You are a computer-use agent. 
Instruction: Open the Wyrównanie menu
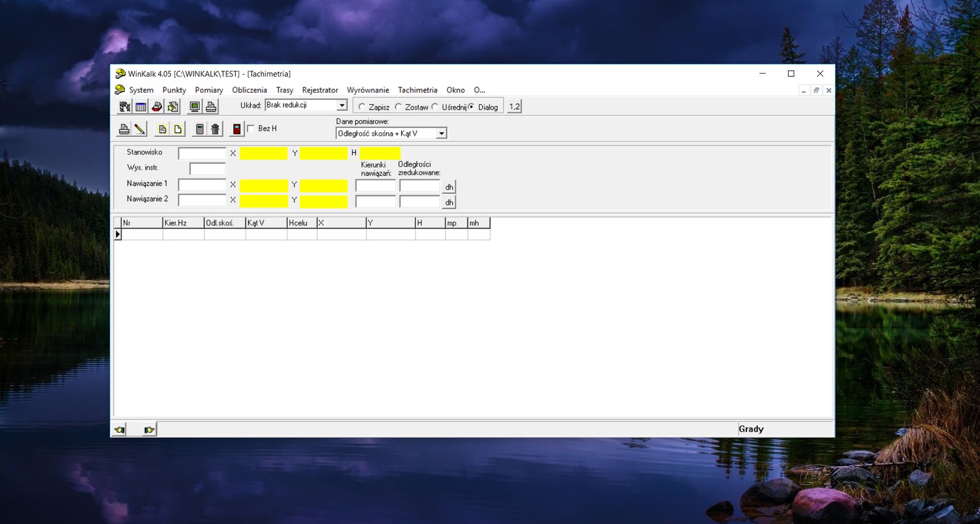(x=368, y=90)
